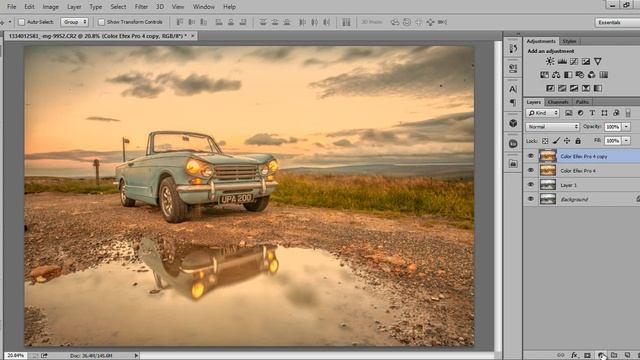Open the Auto-Select Group dropdown
Image resolution: width=640 pixels, height=360 pixels.
coord(74,22)
